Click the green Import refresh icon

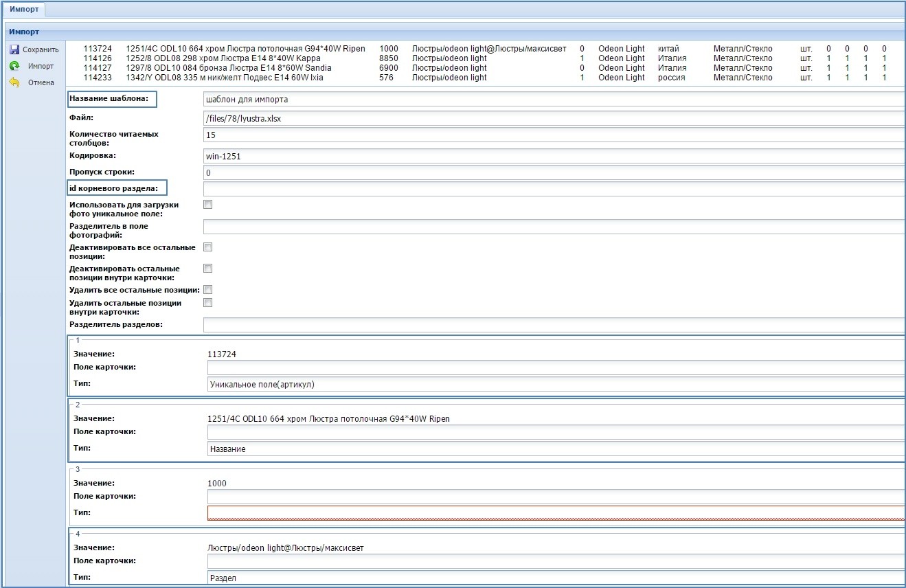coord(14,66)
